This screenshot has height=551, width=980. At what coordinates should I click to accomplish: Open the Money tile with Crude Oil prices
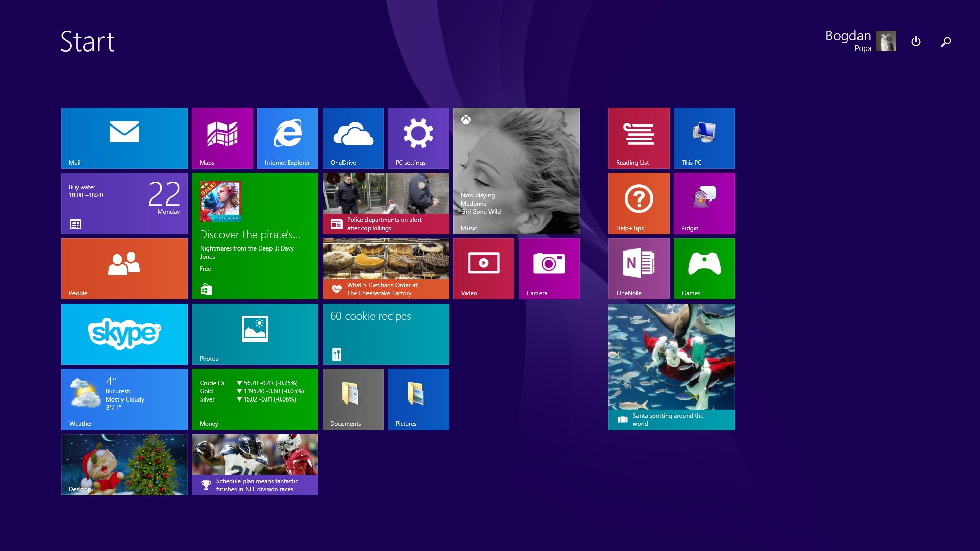pyautogui.click(x=255, y=399)
